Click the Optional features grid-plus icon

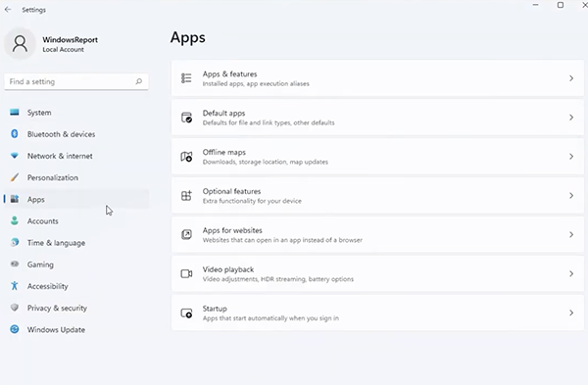coord(186,195)
